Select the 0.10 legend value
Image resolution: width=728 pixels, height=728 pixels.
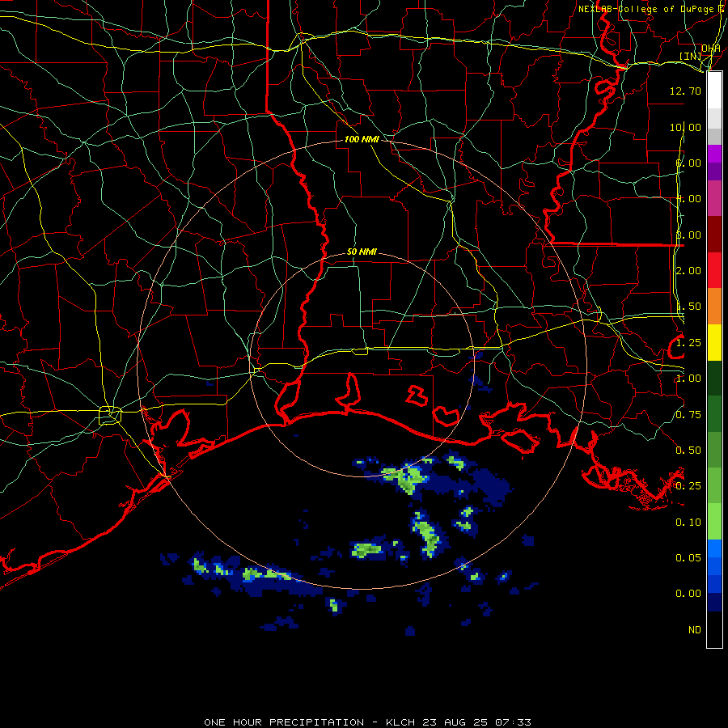coord(688,523)
